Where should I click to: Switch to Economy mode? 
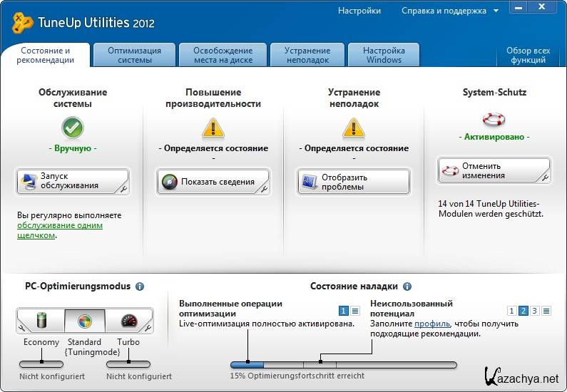pyautogui.click(x=41, y=320)
